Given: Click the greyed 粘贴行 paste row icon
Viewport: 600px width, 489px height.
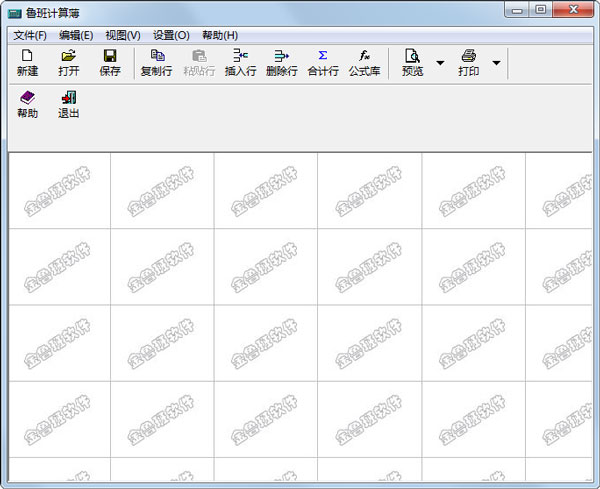Looking at the screenshot, I should 199,63.
